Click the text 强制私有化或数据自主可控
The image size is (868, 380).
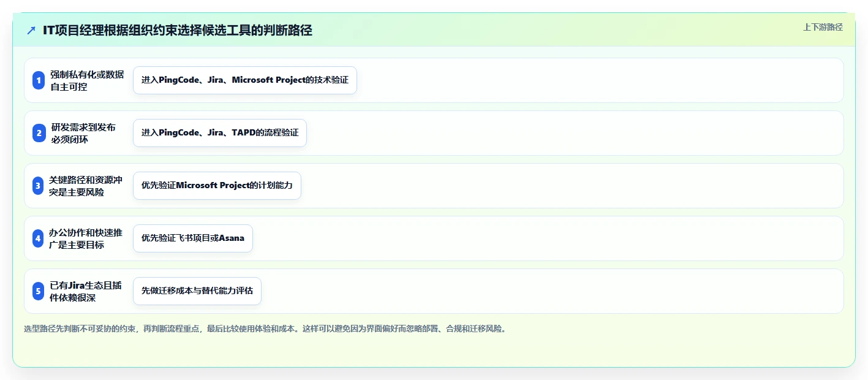tap(87, 80)
